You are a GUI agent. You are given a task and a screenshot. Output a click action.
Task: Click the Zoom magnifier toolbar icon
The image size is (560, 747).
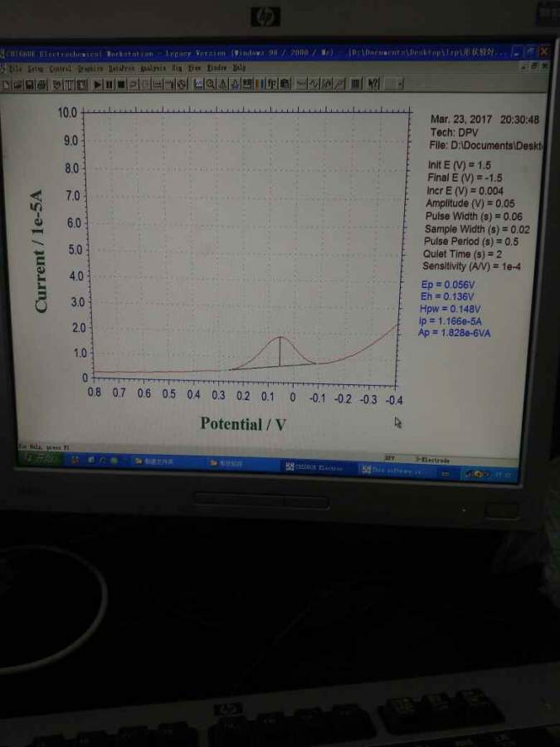pos(211,85)
